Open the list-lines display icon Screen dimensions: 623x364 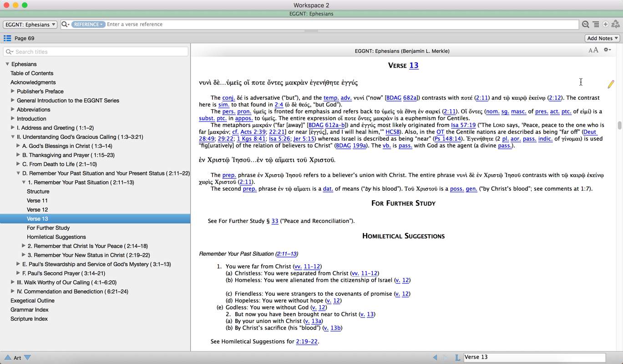point(596,25)
